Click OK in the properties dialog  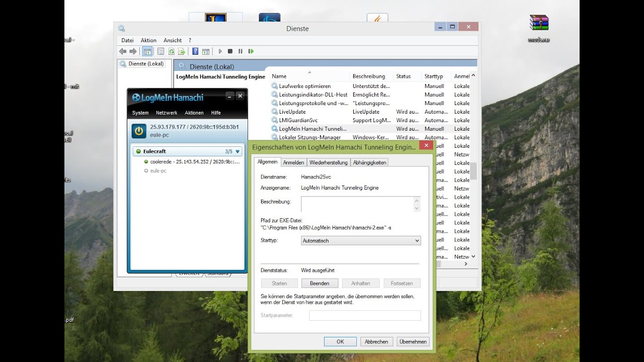[x=340, y=341]
